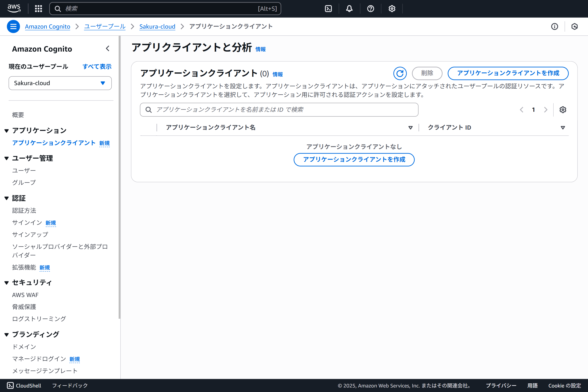Click the hexagon icon beside the info panel icon
The width and height of the screenshot is (588, 392).
click(574, 26)
